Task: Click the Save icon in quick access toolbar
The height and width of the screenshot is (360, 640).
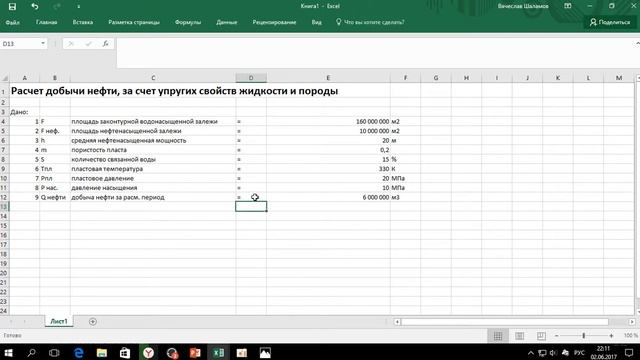Action: tap(12, 6)
